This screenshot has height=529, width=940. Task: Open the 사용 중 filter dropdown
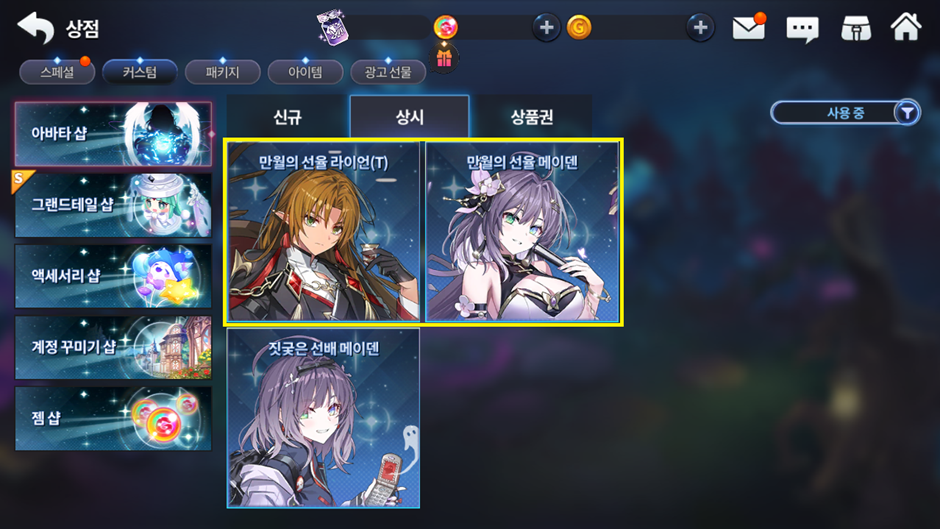845,113
